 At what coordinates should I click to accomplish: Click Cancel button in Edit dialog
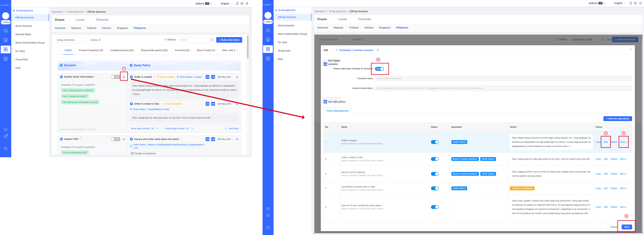[x=614, y=227]
